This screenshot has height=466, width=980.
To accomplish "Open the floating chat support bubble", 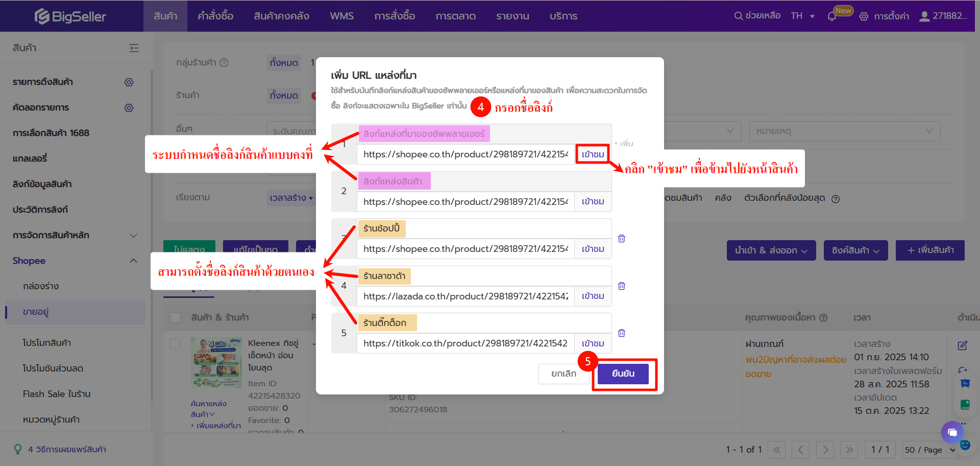I will point(952,432).
